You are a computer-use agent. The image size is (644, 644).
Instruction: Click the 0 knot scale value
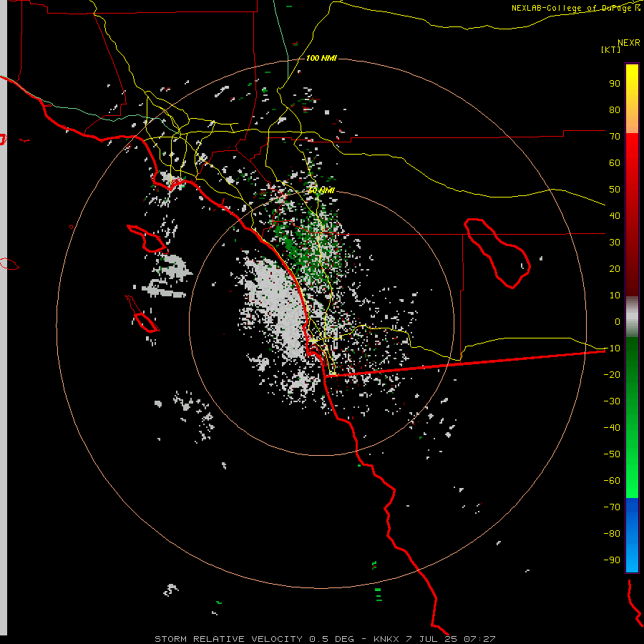point(618,321)
